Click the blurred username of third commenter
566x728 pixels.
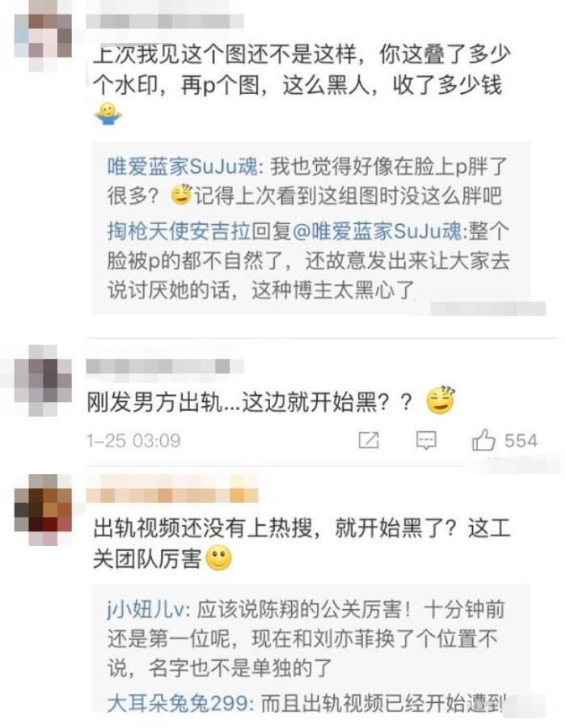(x=172, y=495)
